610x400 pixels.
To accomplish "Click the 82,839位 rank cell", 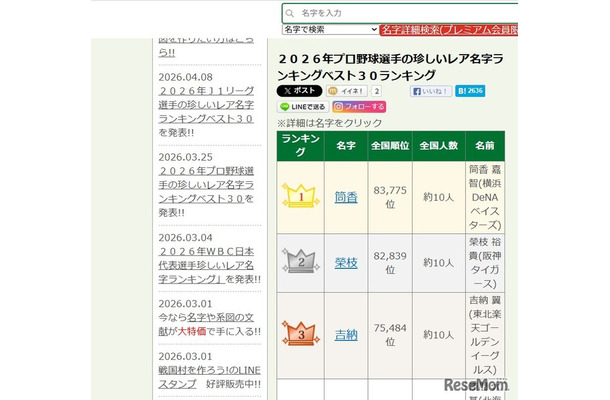I will pyautogui.click(x=390, y=263).
